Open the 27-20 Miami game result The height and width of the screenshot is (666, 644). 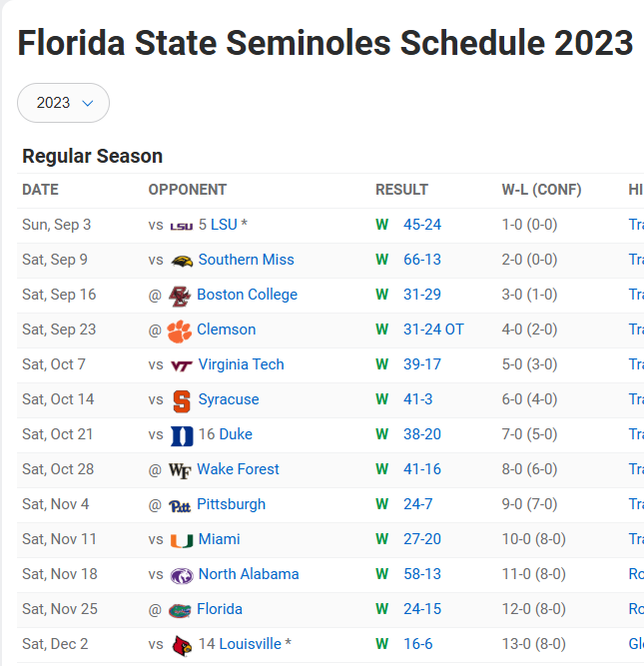point(422,539)
